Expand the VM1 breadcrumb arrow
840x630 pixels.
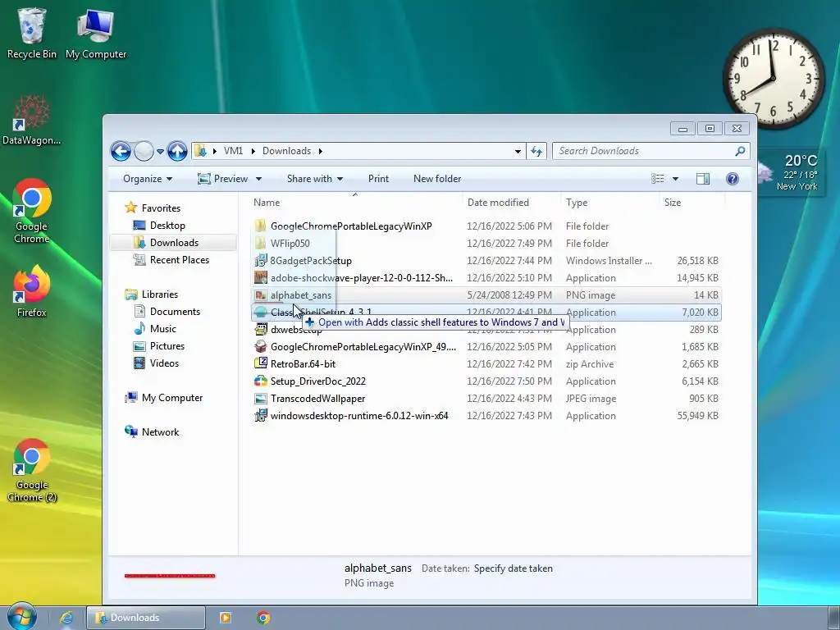253,151
